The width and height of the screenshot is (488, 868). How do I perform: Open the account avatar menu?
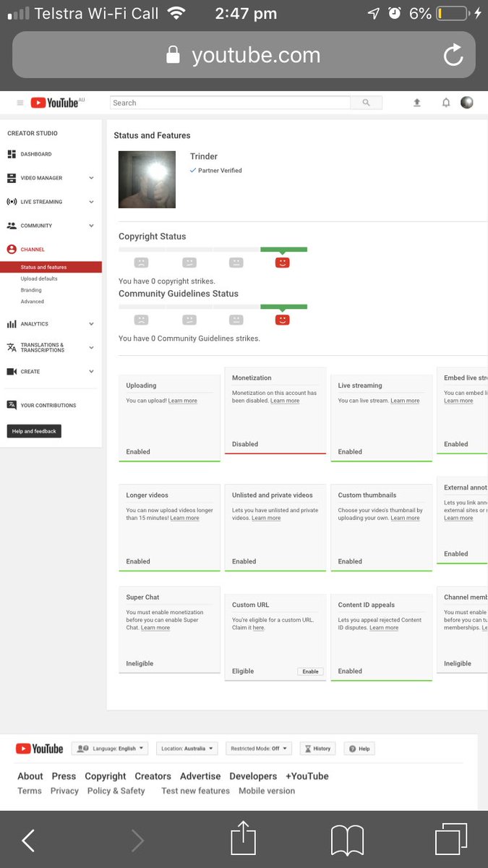click(467, 103)
